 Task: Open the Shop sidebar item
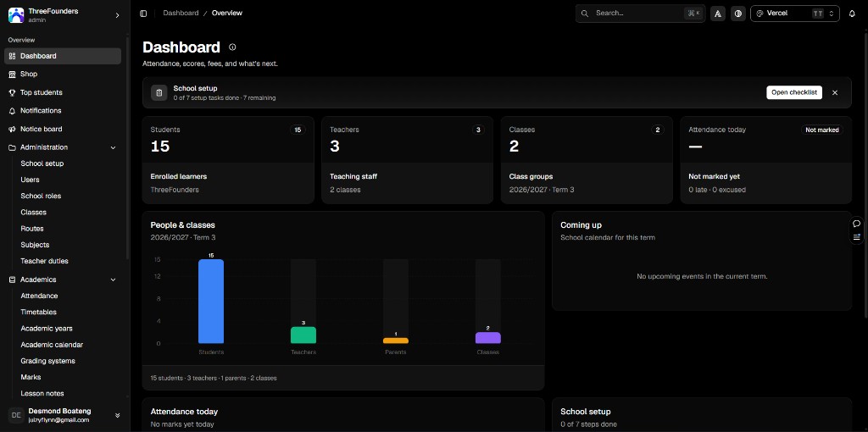tap(63, 75)
